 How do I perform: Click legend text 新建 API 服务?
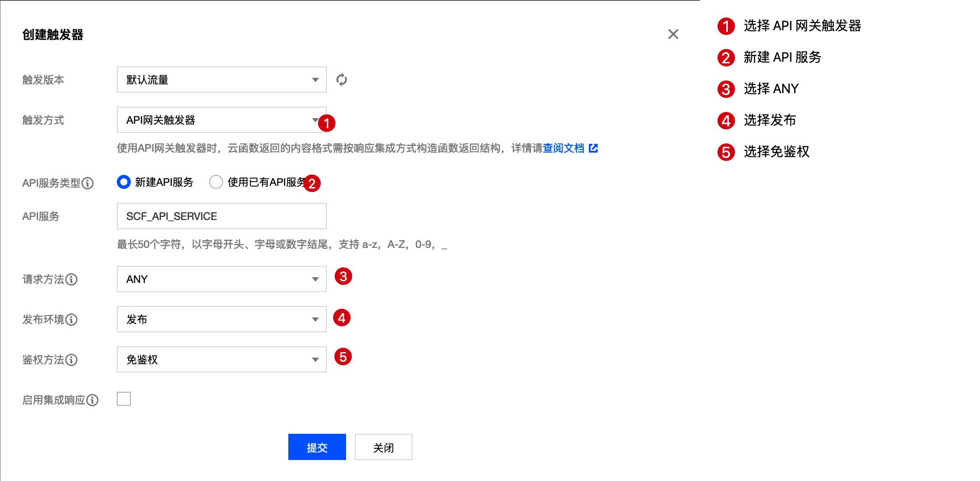click(x=782, y=57)
